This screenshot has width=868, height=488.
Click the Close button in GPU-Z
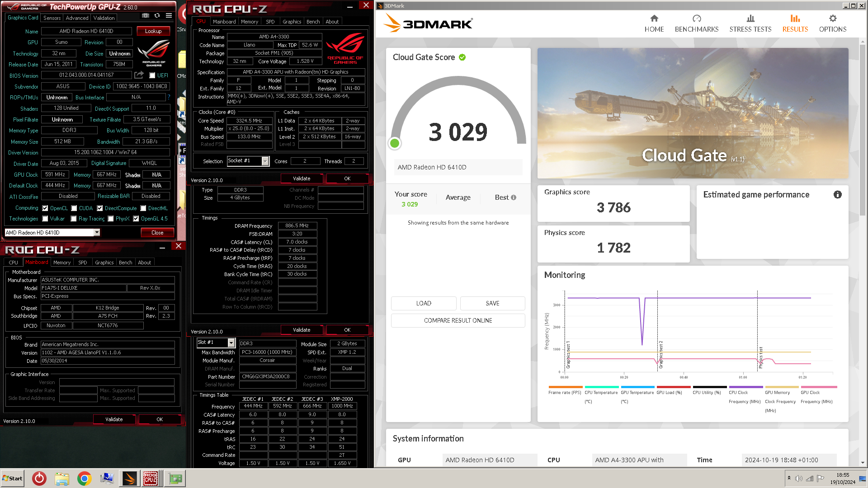pyautogui.click(x=157, y=233)
